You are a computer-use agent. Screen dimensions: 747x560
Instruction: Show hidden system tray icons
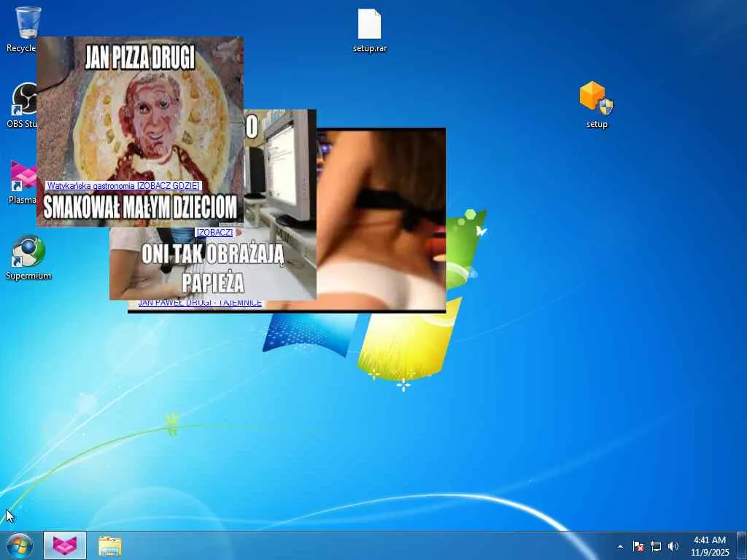point(620,546)
